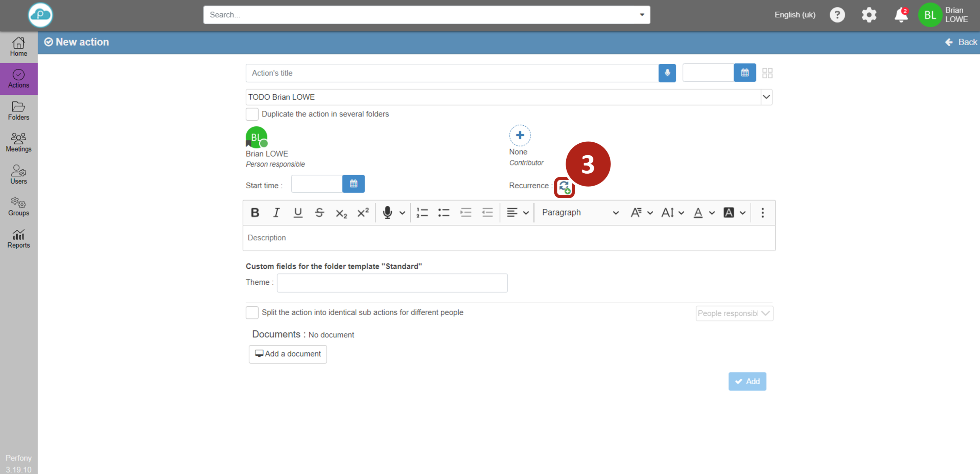The height and width of the screenshot is (474, 980).
Task: Click the microphone icon beside Action's title
Action: (667, 73)
